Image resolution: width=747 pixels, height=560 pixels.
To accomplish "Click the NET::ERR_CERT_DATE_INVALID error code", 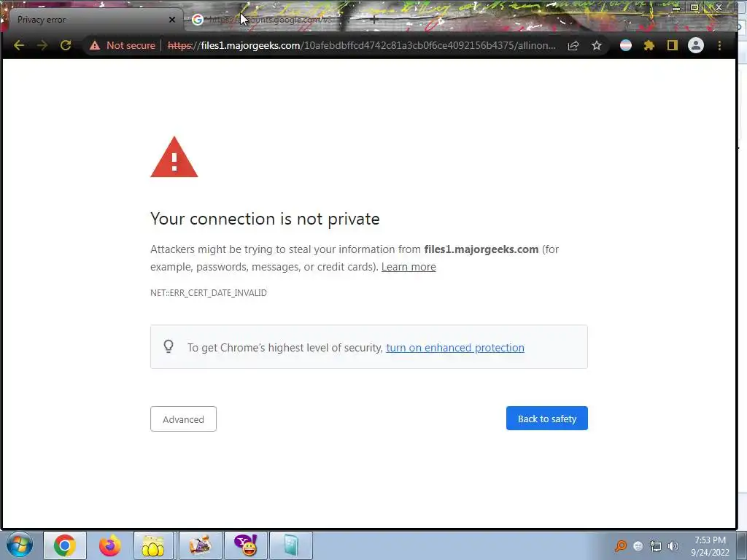I will 209,293.
